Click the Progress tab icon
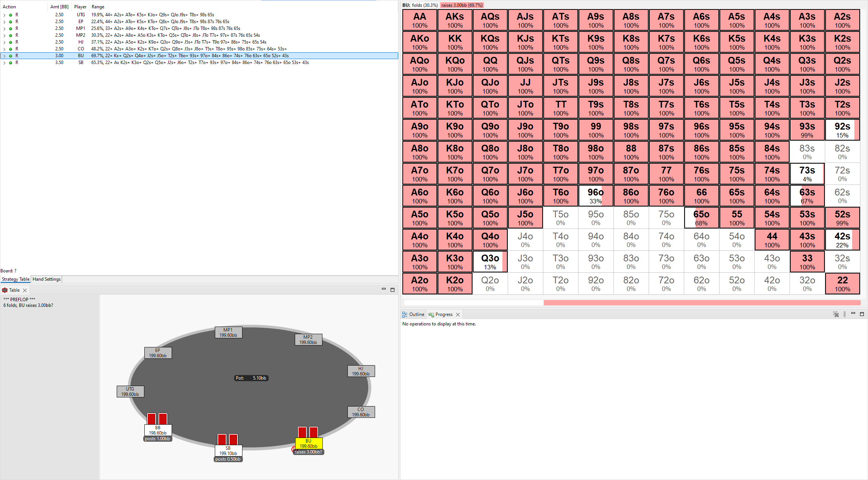The width and height of the screenshot is (868, 480). [431, 314]
